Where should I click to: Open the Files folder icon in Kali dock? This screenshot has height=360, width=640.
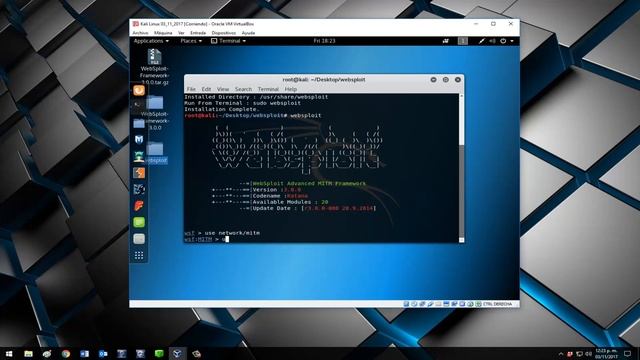click(139, 123)
